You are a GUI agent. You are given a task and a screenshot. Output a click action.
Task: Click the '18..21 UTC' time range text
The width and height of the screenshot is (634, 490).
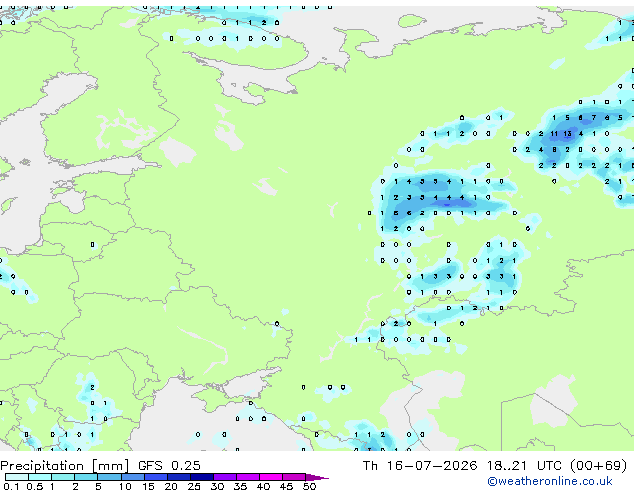[x=524, y=466]
